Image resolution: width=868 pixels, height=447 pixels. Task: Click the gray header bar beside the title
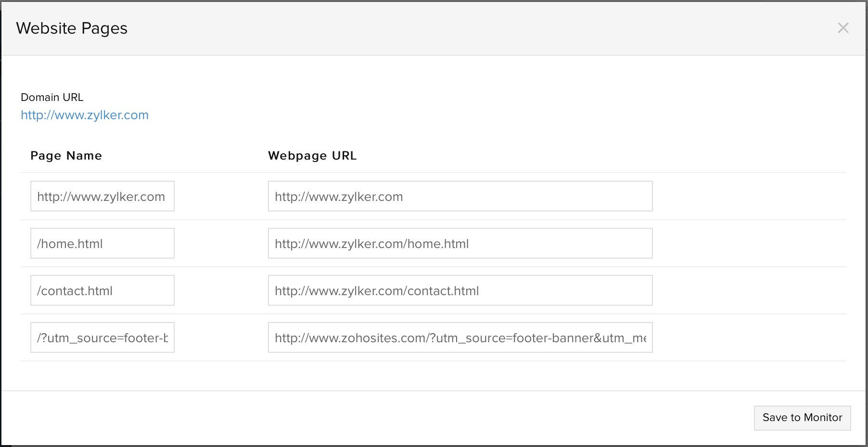[x=433, y=28]
